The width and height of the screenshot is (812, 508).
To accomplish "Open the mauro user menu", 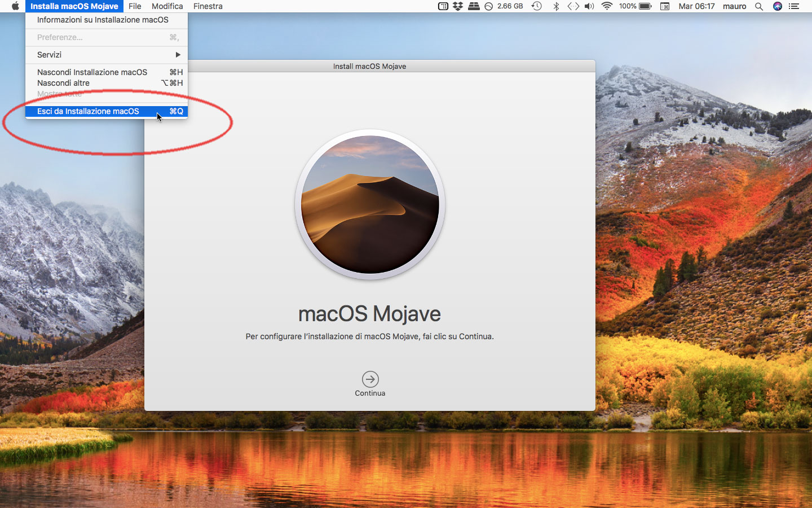I will pos(734,6).
